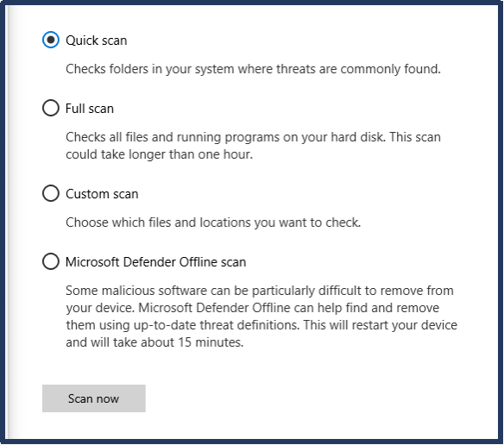Click 'commonly found' in the Quick scan description
The image size is (504, 445).
coord(390,69)
